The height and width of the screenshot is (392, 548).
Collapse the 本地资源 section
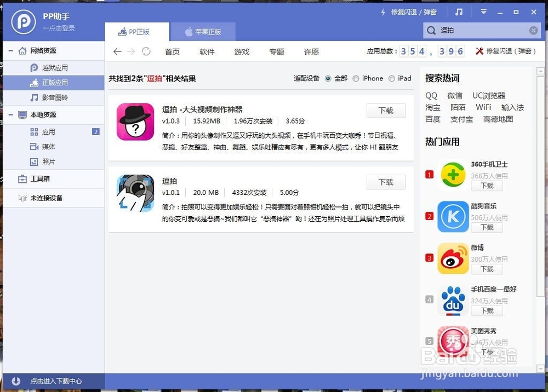pos(10,115)
